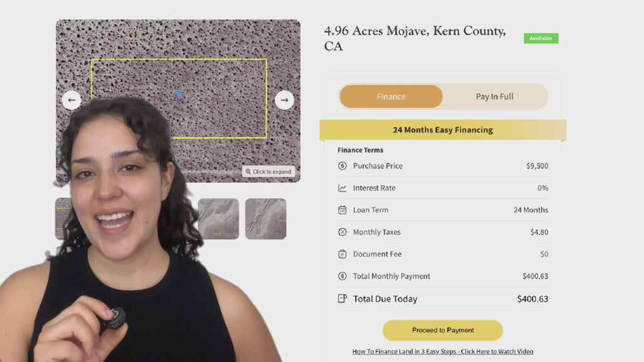Click the Total Monthly Payment dollar icon
644x362 pixels.
(x=342, y=277)
